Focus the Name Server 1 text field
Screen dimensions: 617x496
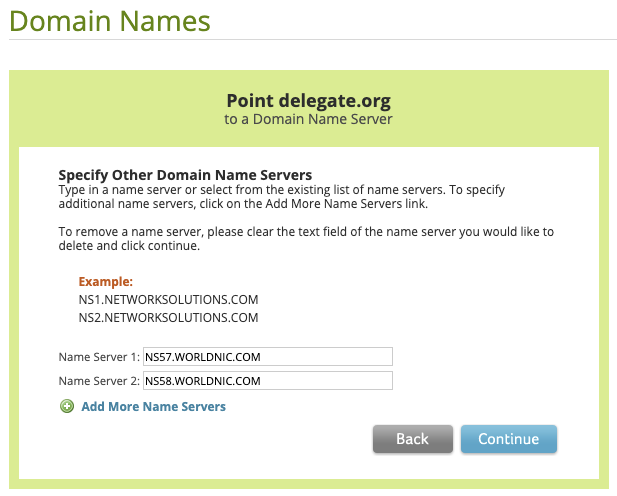point(268,356)
